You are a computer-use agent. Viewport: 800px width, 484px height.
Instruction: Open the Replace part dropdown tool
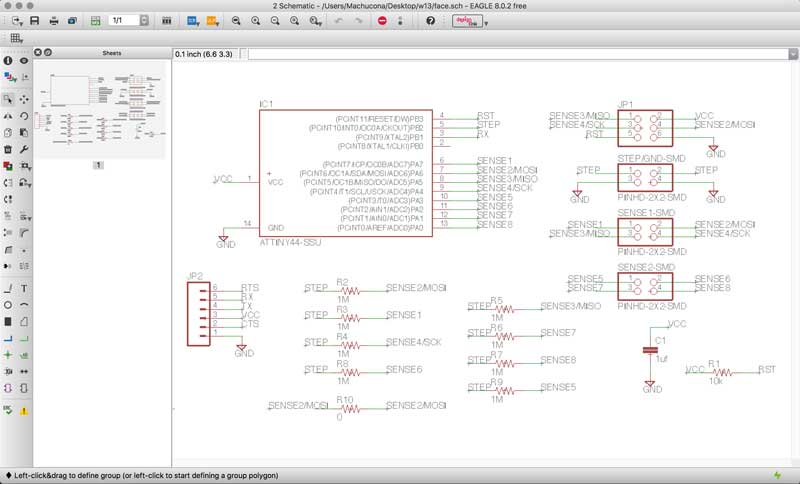point(25,166)
